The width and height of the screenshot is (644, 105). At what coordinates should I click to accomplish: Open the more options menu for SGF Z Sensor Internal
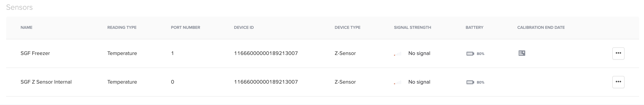coord(618,82)
